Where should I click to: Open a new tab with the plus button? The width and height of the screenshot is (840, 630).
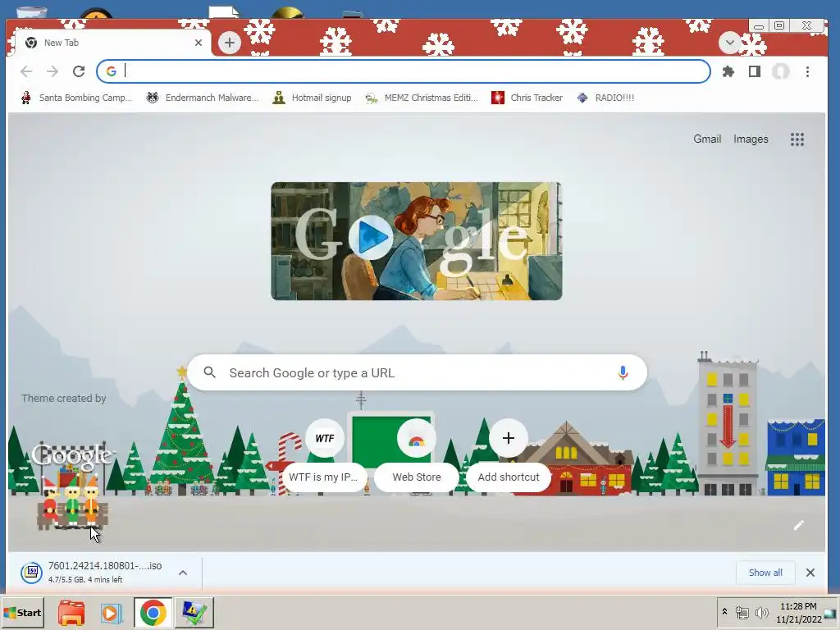tap(230, 43)
